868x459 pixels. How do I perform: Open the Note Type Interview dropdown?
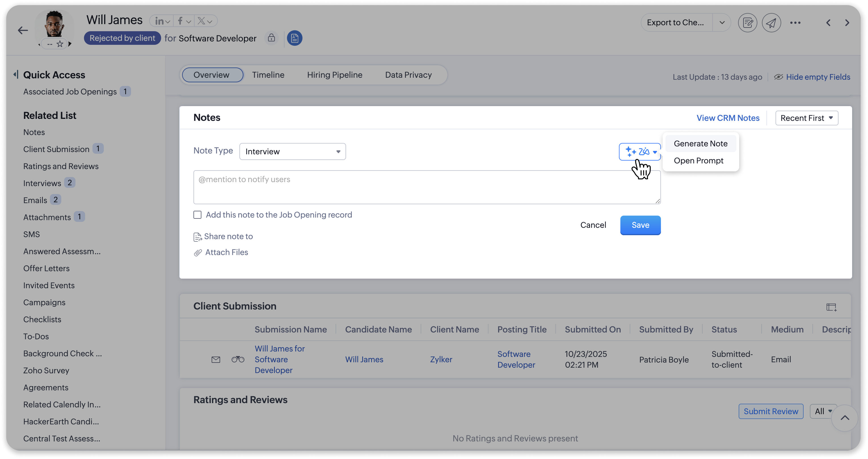tap(292, 151)
